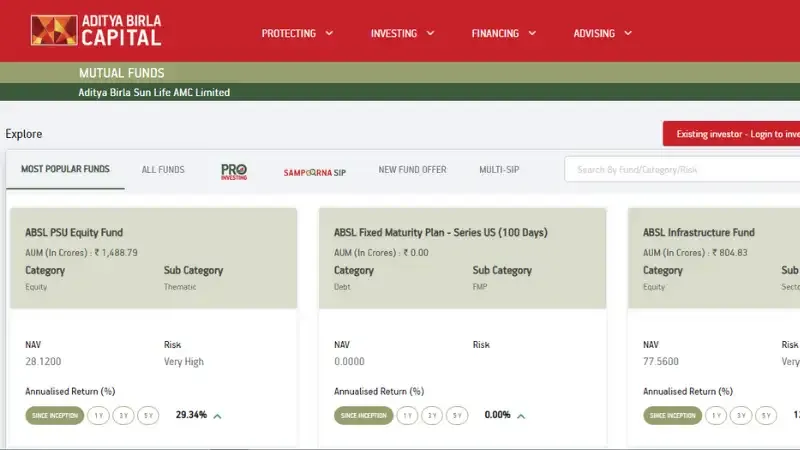Click Aditya Birla Sun Life AMC Limited
Image resolution: width=800 pixels, height=450 pixels.
click(154, 92)
